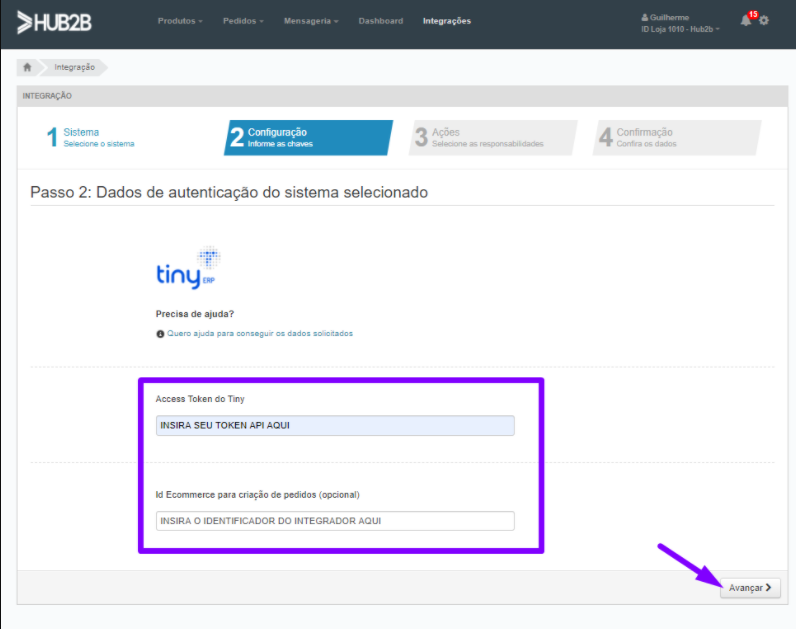Open the ID Loja 1010 store selector
The image size is (796, 629).
[x=680, y=29]
